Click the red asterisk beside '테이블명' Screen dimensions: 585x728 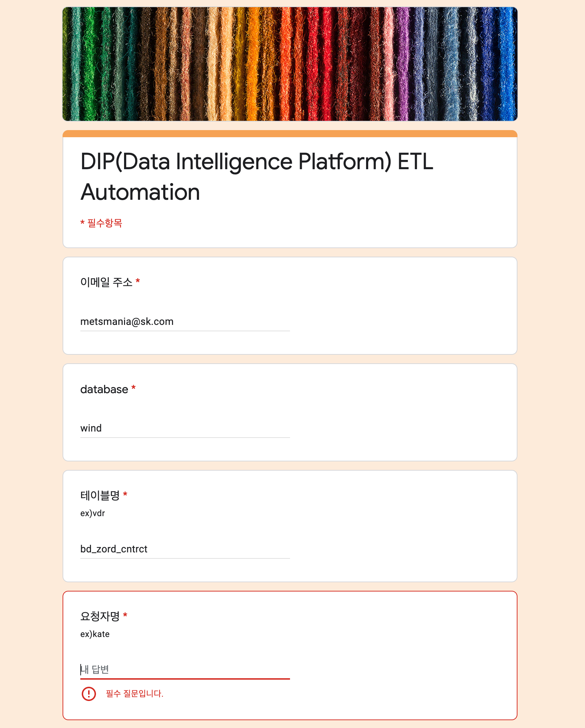125,494
